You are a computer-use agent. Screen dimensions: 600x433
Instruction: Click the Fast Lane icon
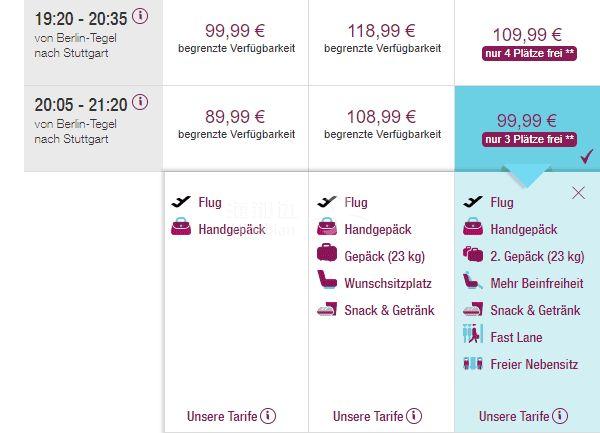click(473, 334)
